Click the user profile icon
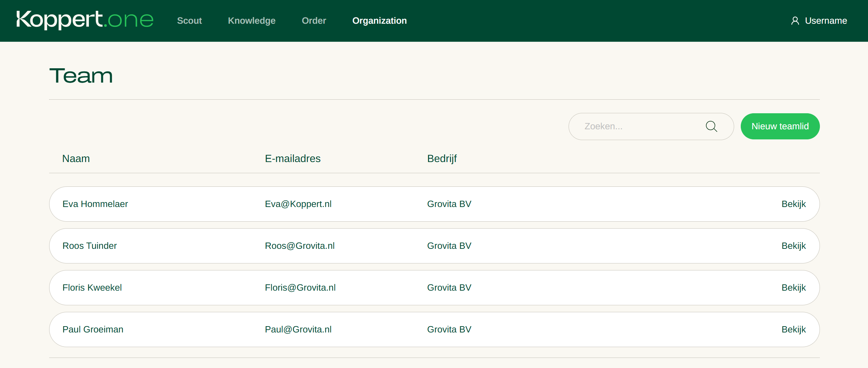The width and height of the screenshot is (868, 368). click(x=795, y=21)
